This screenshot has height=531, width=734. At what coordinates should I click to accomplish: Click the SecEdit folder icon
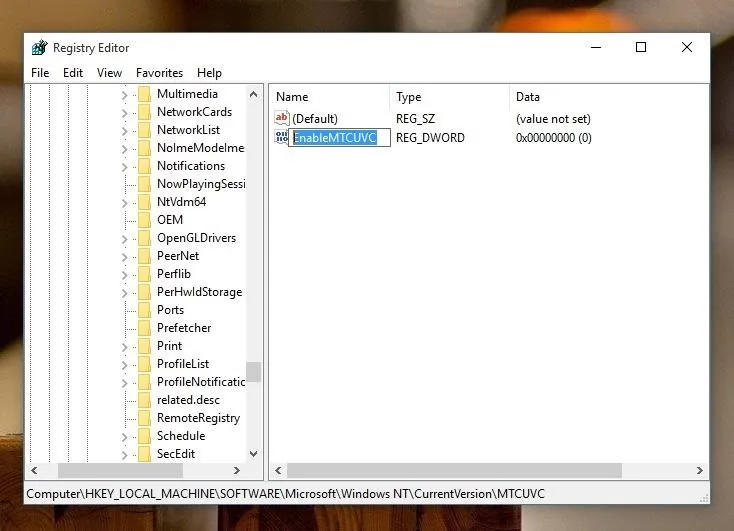pos(145,454)
